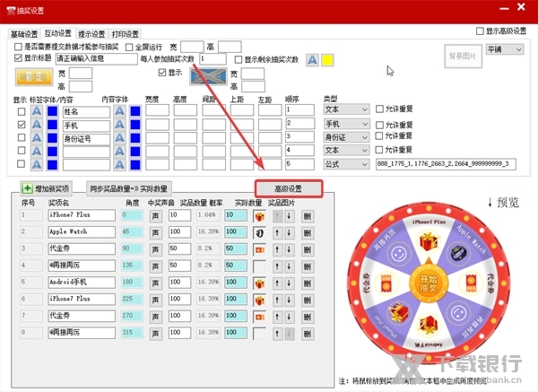Open 平铺 background mode dropdown
Screen dimensions: 538x392
(504, 49)
